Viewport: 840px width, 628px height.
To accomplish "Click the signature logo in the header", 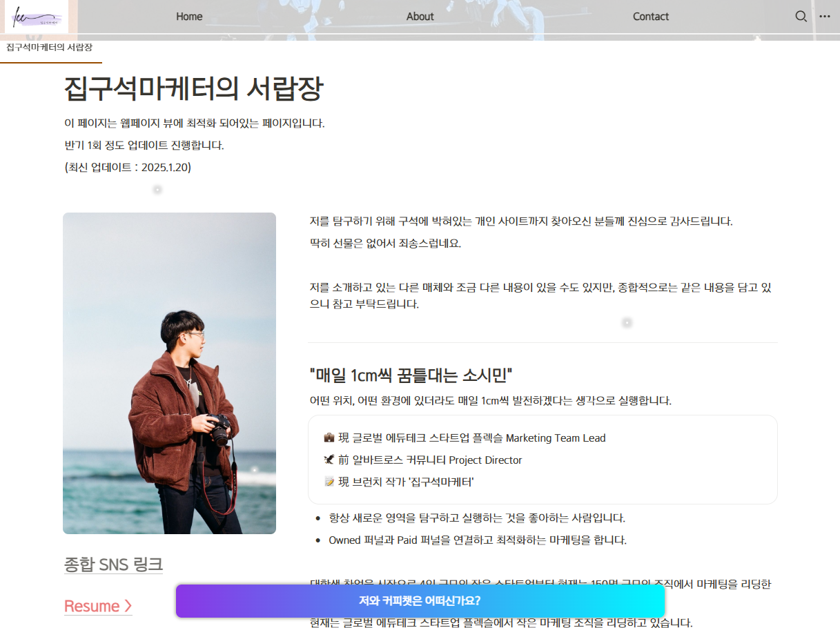I will (37, 17).
